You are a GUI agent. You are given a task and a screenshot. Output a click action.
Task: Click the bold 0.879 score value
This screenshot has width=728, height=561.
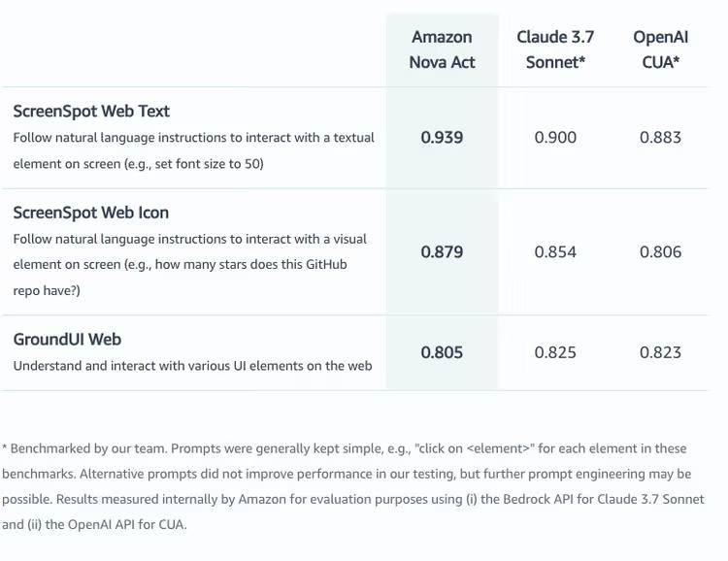coord(442,252)
